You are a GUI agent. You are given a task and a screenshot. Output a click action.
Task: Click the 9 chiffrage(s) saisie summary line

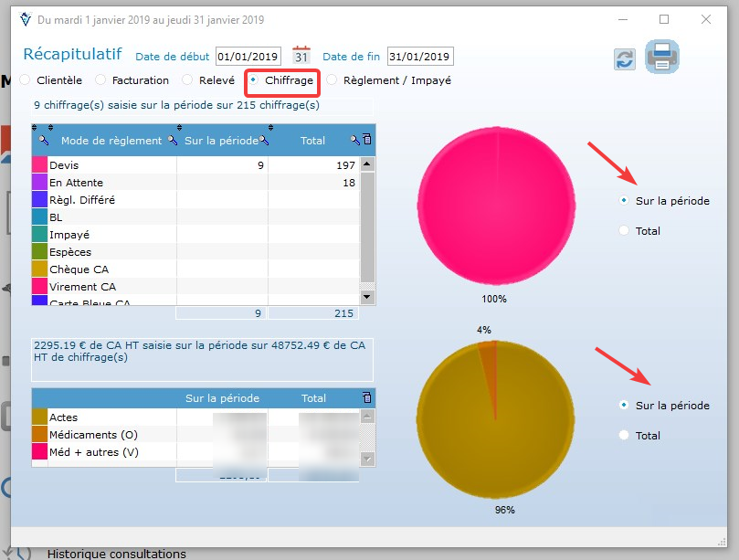coord(202,106)
